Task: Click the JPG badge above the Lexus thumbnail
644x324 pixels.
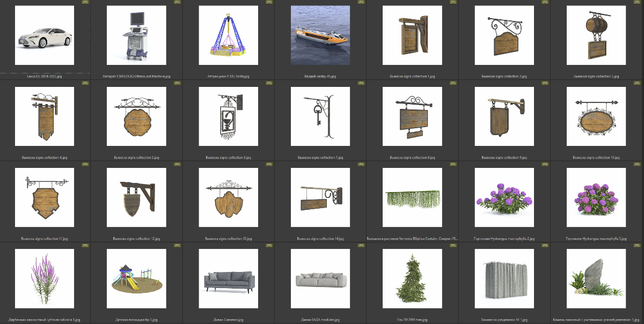Action: pyautogui.click(x=85, y=2)
